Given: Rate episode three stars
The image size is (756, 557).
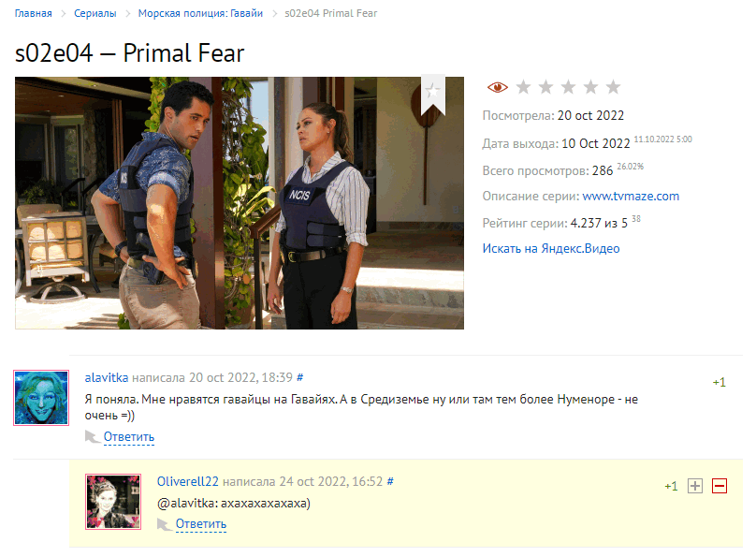Looking at the screenshot, I should click(x=569, y=87).
